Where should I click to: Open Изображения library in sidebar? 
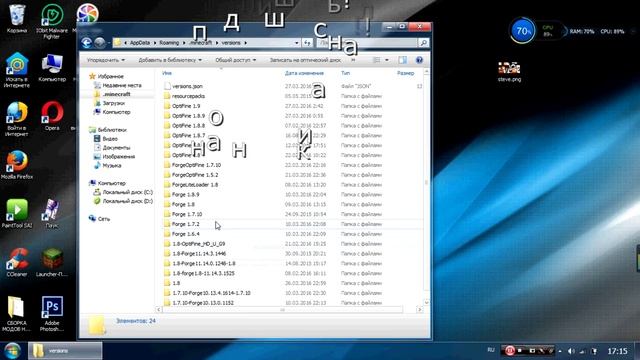click(114, 157)
